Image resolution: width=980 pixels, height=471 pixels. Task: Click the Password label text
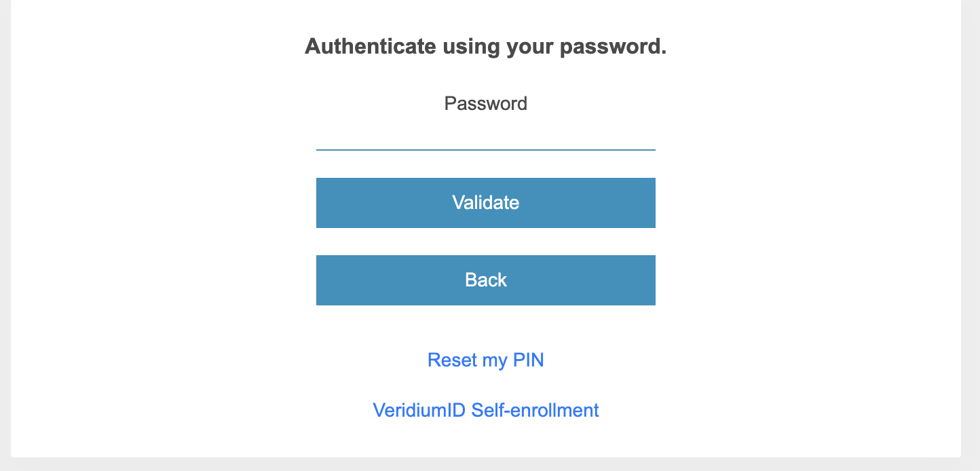click(485, 104)
